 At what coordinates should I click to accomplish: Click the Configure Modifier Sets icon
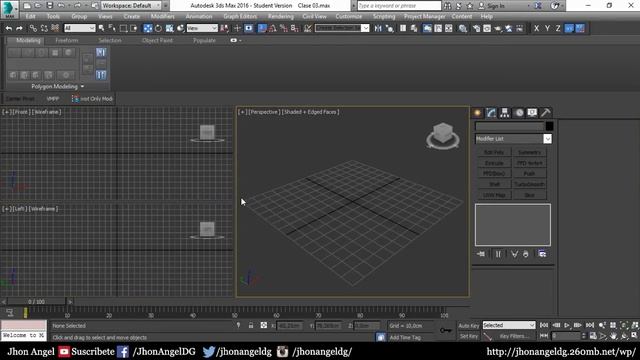point(542,254)
